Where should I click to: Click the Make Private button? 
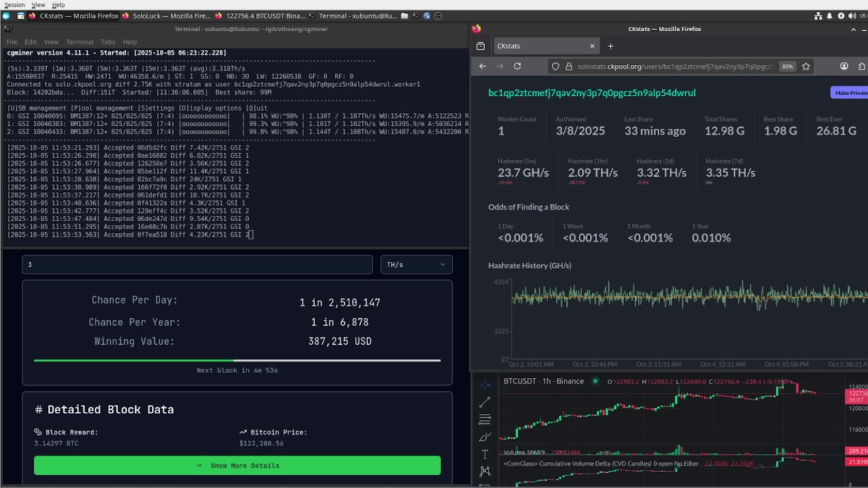point(850,93)
